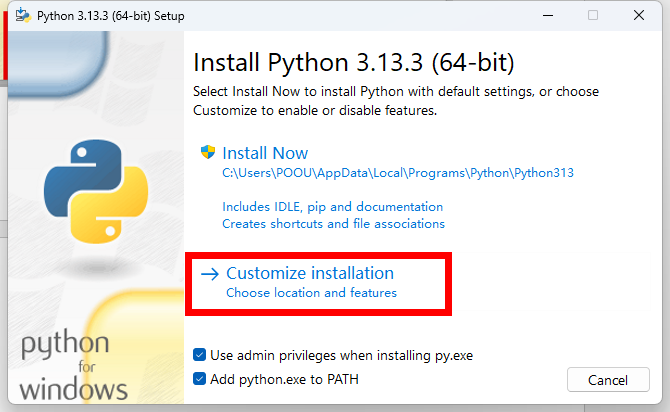This screenshot has width=670, height=412.
Task: Toggle Use admin privileges when installing py.exe
Action: coord(200,355)
